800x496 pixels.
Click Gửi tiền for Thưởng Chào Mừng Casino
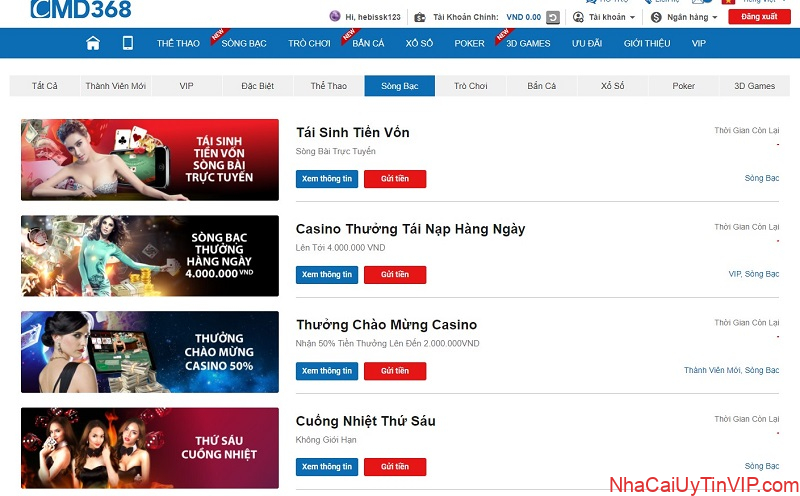395,371
